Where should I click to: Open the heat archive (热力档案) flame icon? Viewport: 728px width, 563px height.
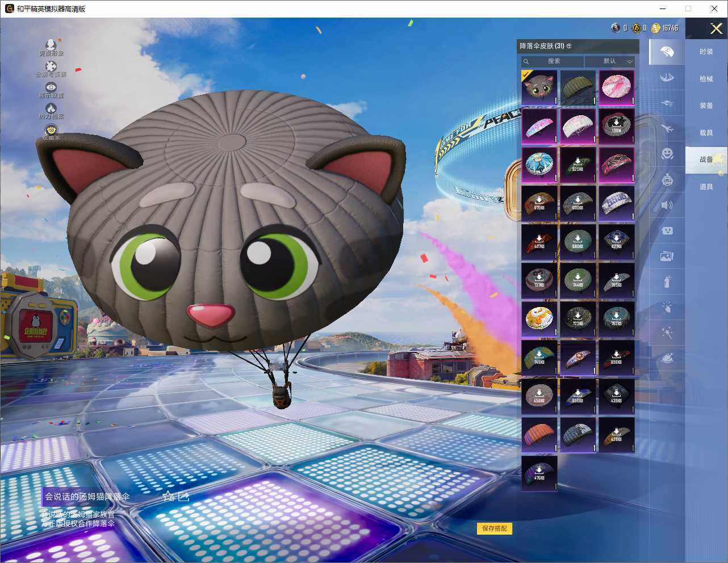point(51,108)
